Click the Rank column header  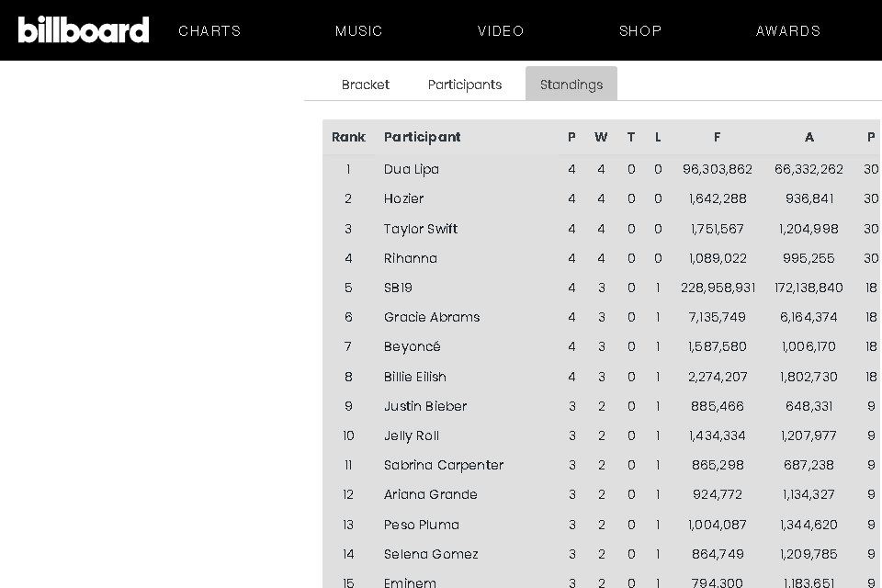[348, 137]
